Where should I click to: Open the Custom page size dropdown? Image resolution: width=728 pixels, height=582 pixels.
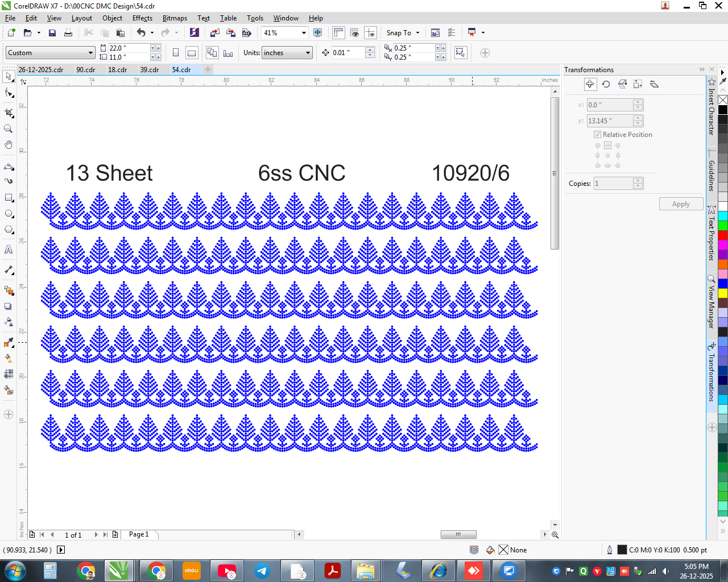point(90,53)
